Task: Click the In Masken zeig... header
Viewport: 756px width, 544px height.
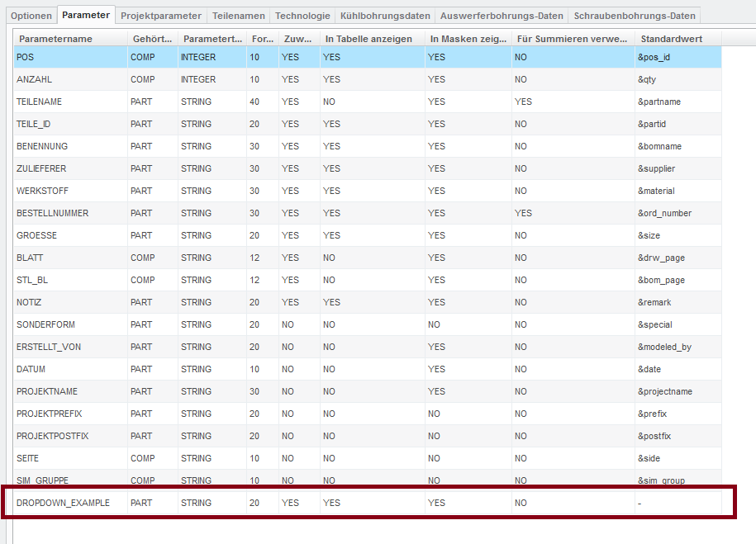Action: 468,39
